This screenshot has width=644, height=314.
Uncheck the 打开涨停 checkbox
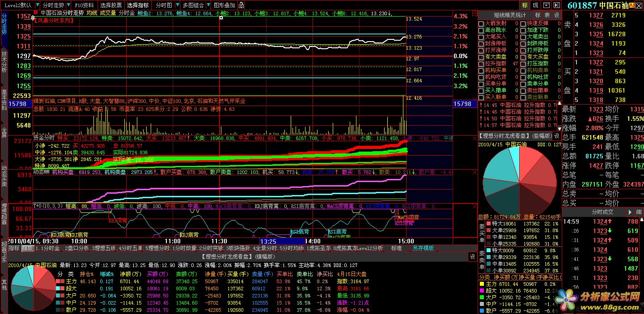481,50
